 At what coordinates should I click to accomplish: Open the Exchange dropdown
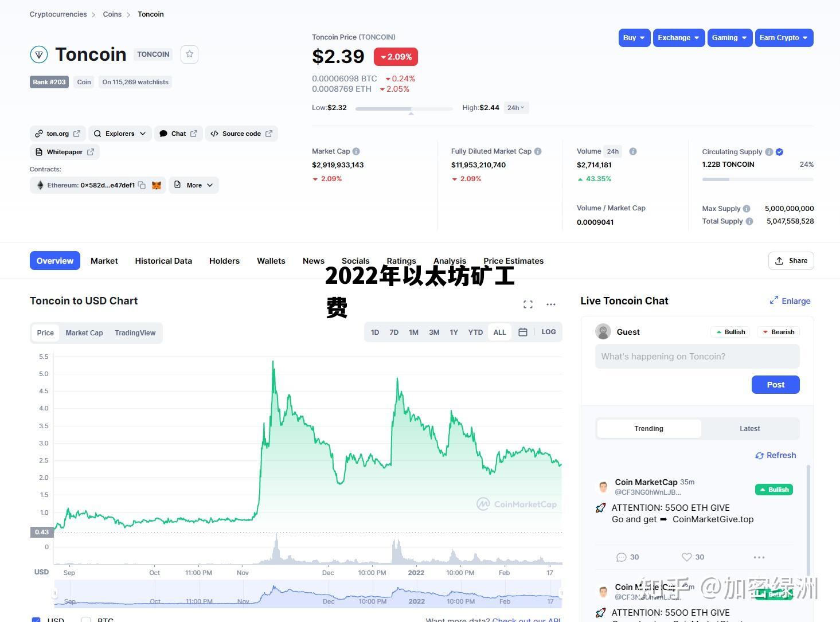(x=679, y=38)
